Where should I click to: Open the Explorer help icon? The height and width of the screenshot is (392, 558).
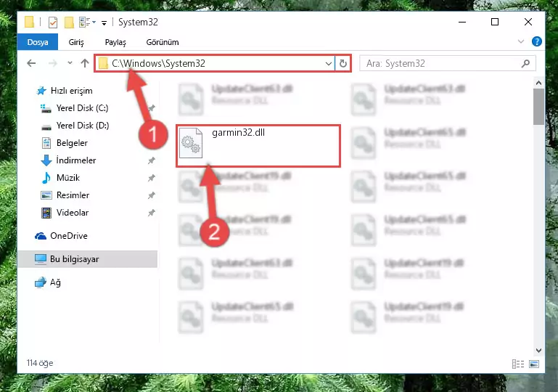(x=537, y=41)
